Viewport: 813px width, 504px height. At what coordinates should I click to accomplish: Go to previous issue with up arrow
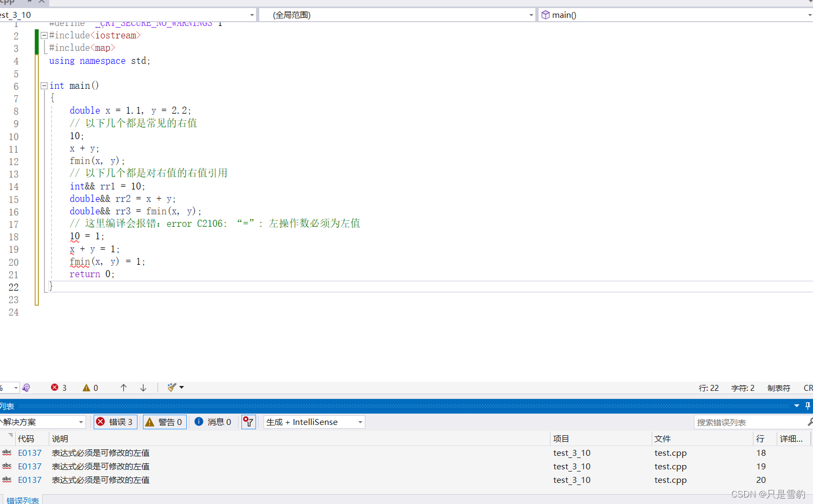coord(123,388)
